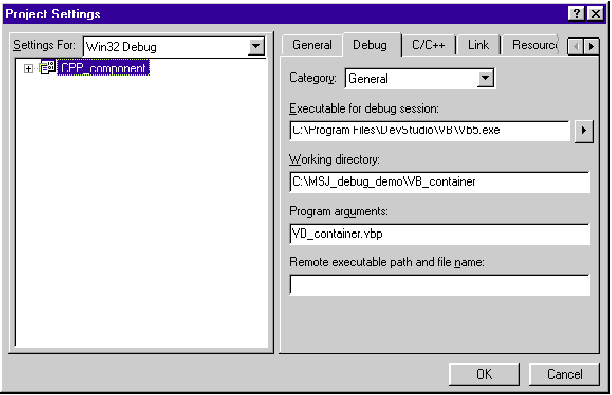This screenshot has width=612, height=395.
Task: Click the Program arguments field
Action: tap(439, 234)
